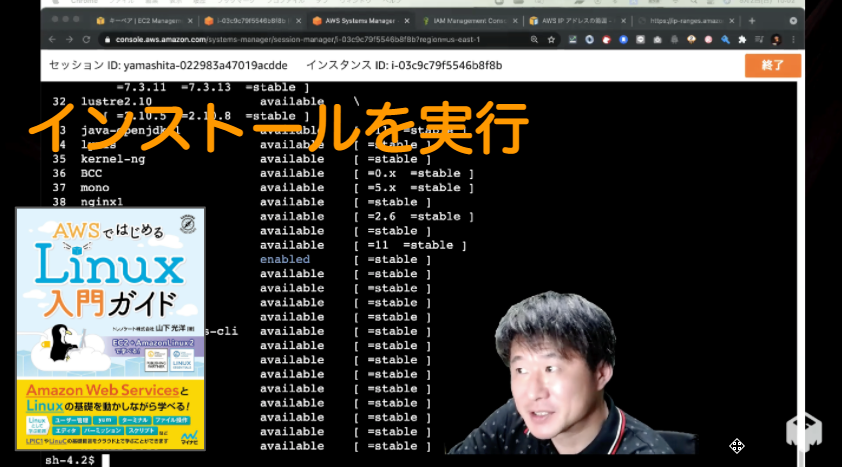Switch to the IAM Management Console tab
The height and width of the screenshot is (467, 842).
coord(469,20)
